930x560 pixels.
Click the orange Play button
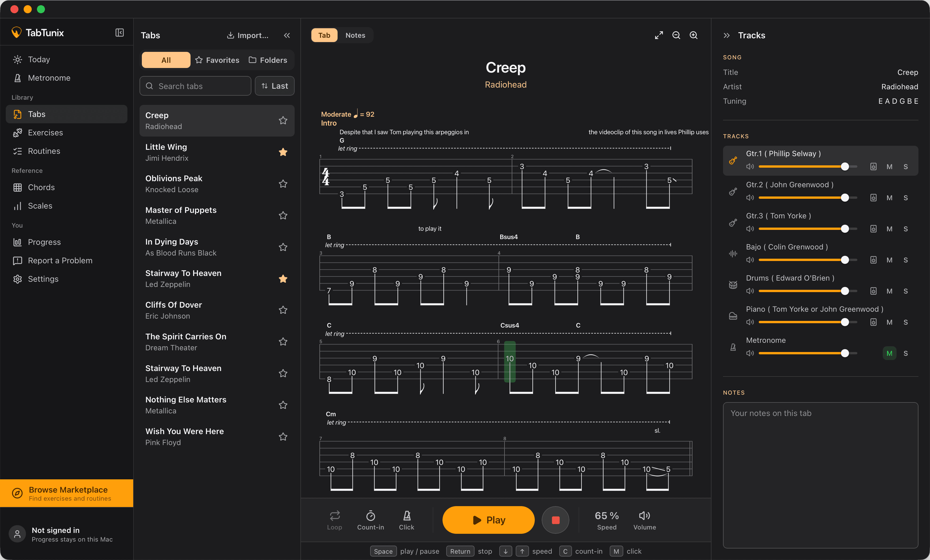point(488,520)
